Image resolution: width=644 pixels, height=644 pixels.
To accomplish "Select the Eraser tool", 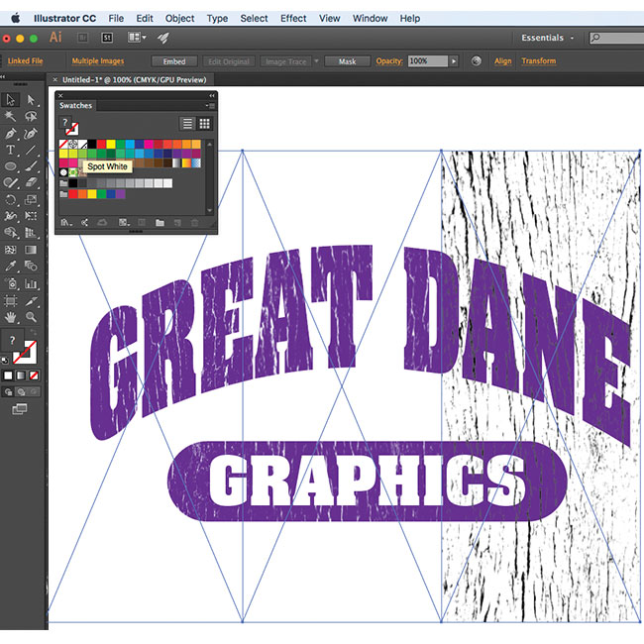I will pyautogui.click(x=31, y=182).
